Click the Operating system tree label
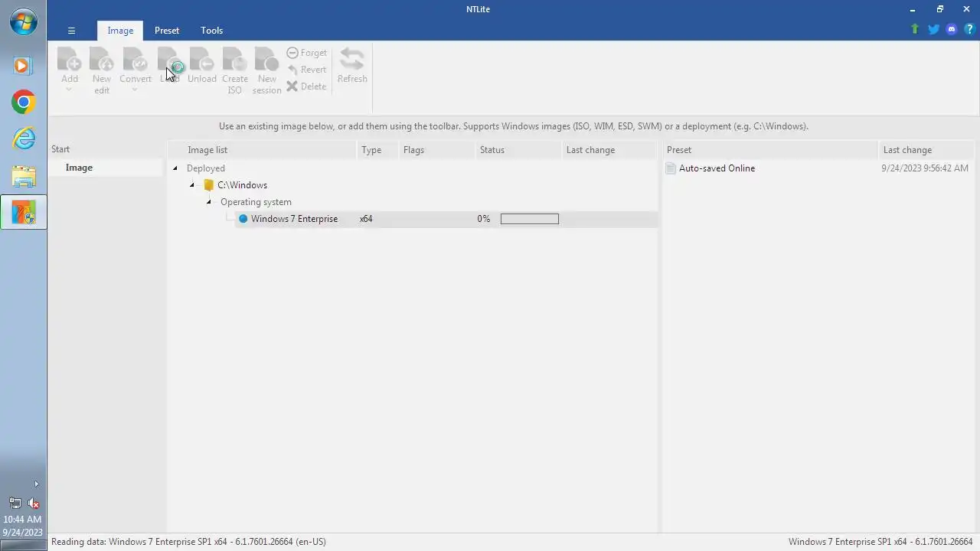The width and height of the screenshot is (980, 551). point(256,202)
